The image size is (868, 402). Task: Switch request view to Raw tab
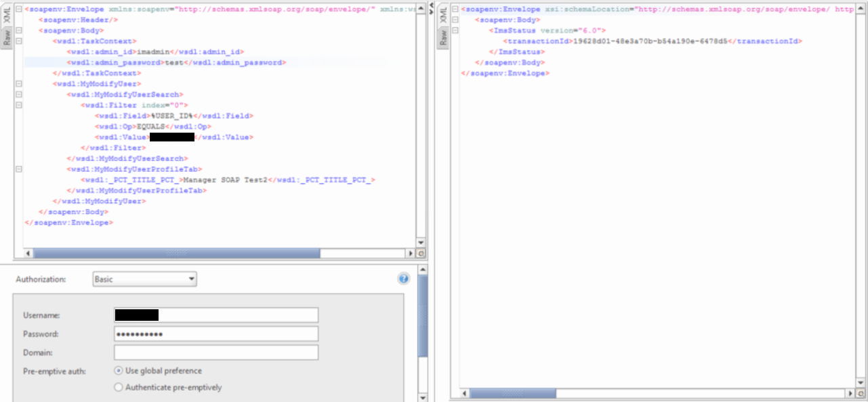coord(7,40)
